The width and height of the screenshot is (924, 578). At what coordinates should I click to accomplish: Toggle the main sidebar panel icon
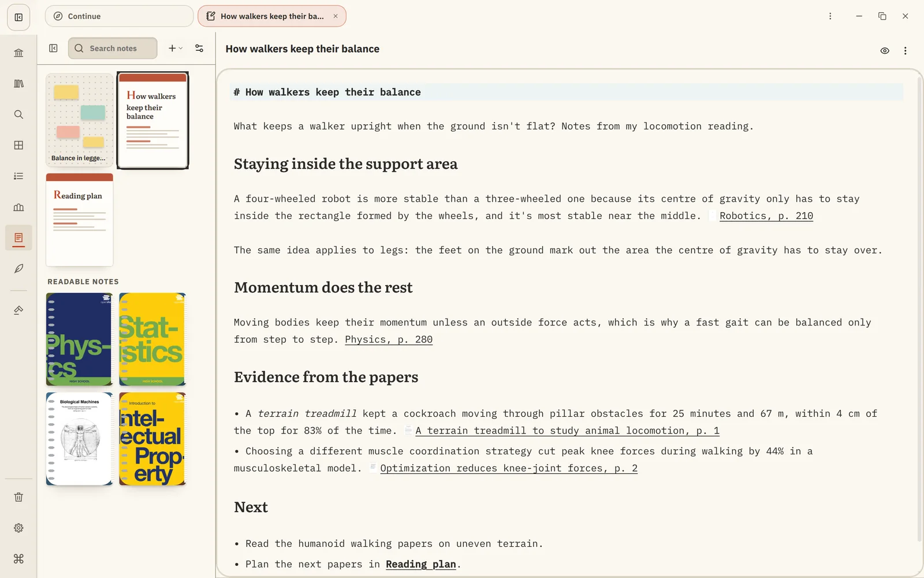coord(18,17)
